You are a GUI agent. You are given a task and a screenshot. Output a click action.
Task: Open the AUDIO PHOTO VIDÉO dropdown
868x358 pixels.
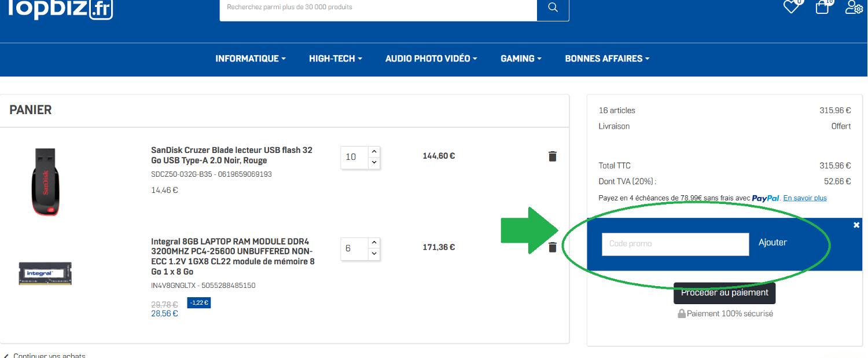click(431, 59)
